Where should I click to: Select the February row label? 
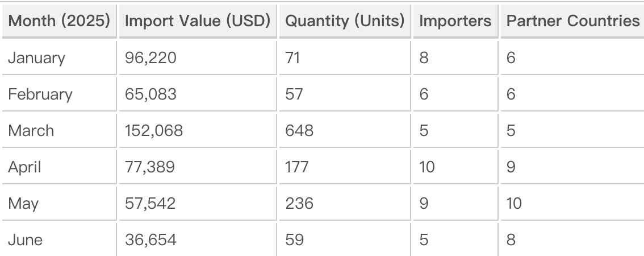[40, 94]
